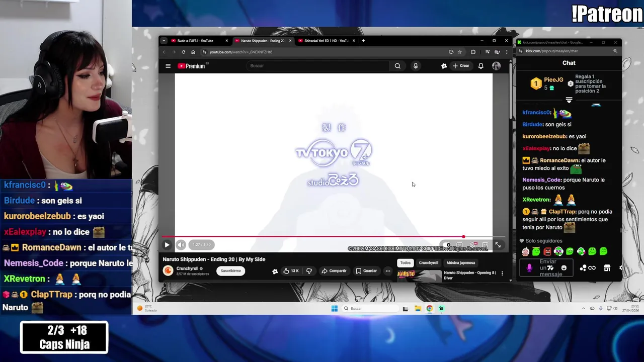Open the browser extensions puzzle icon
Image resolution: width=644 pixels, height=362 pixels.
(473, 52)
